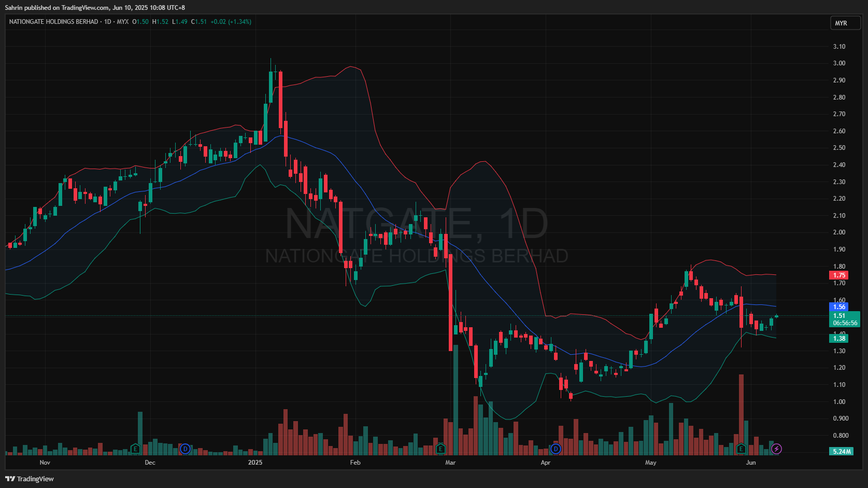
Task: Click the NATIONGATE HOLDINGS BERHAD symbol title
Action: click(x=53, y=22)
